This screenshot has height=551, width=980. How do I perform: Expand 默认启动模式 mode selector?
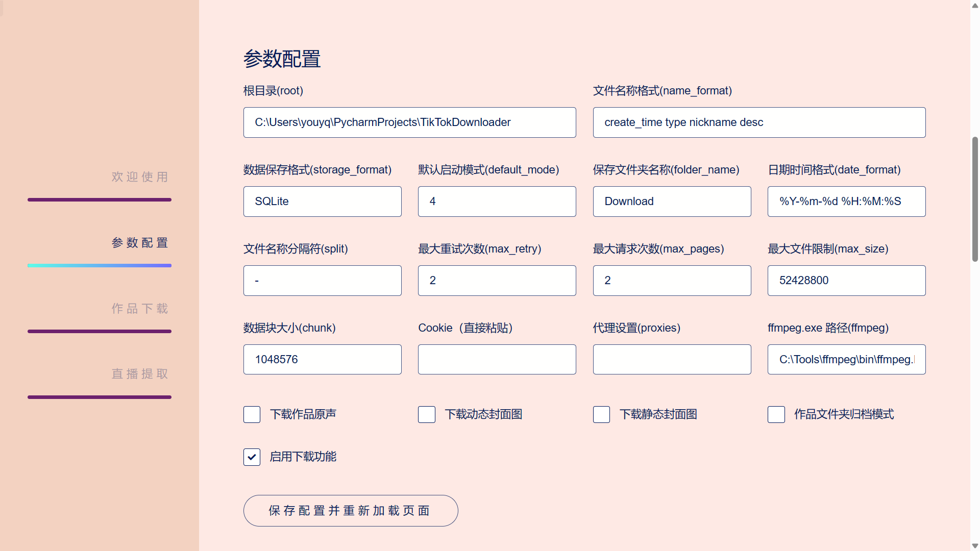497,201
